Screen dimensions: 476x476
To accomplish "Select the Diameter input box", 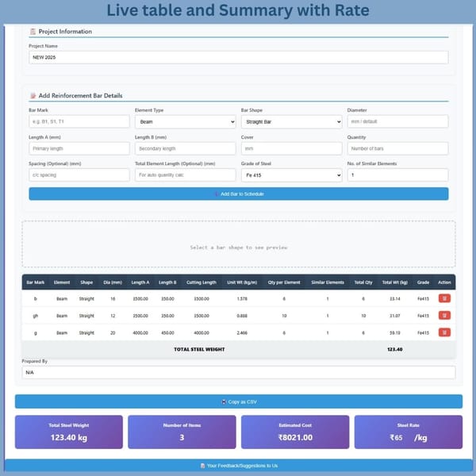I will pos(397,122).
